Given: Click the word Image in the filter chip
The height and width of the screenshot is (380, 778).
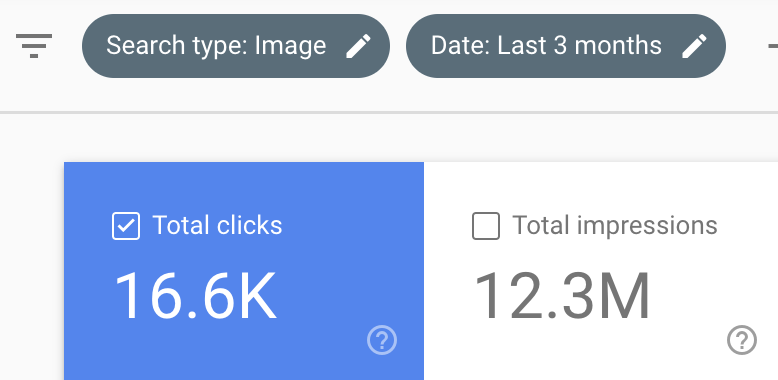Looking at the screenshot, I should tap(290, 46).
